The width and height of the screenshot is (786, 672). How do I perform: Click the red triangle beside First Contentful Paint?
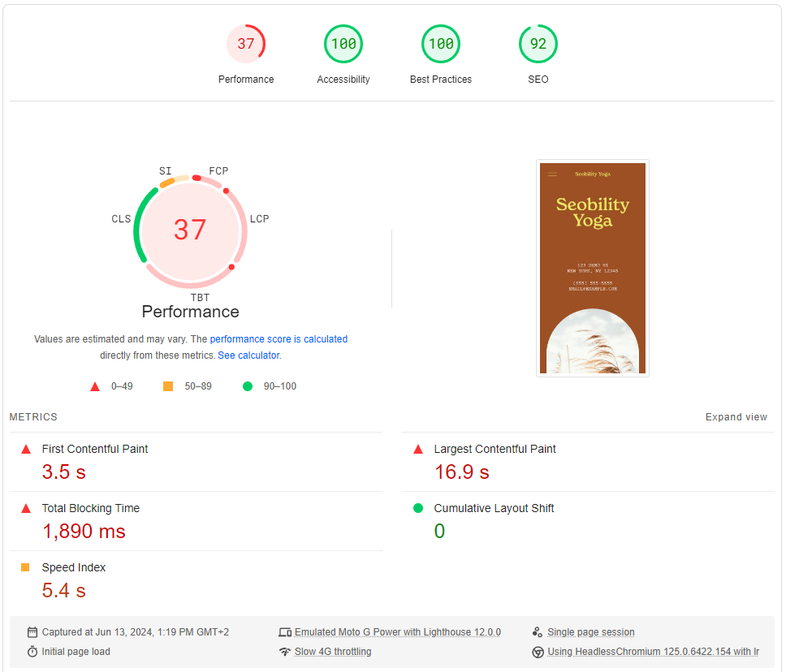coord(25,448)
